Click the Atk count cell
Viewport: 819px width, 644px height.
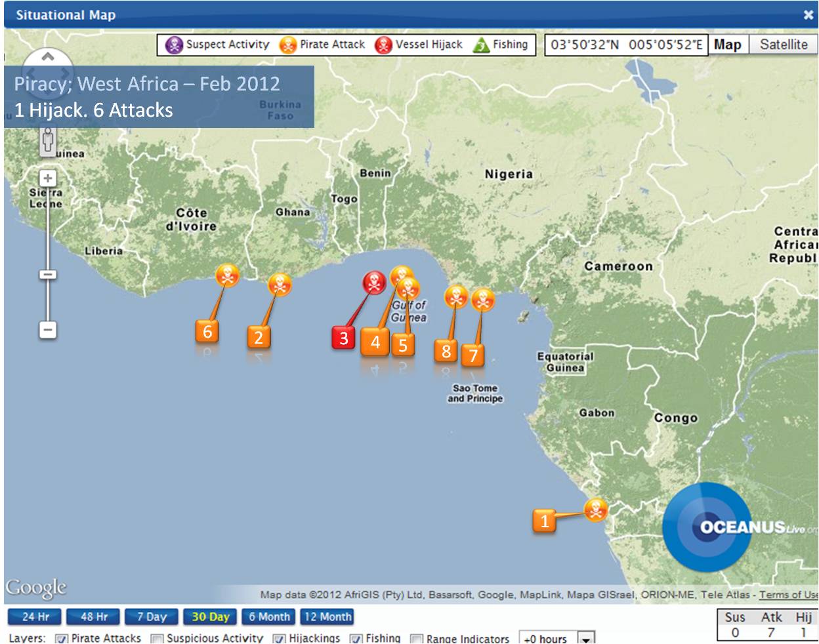(x=771, y=632)
